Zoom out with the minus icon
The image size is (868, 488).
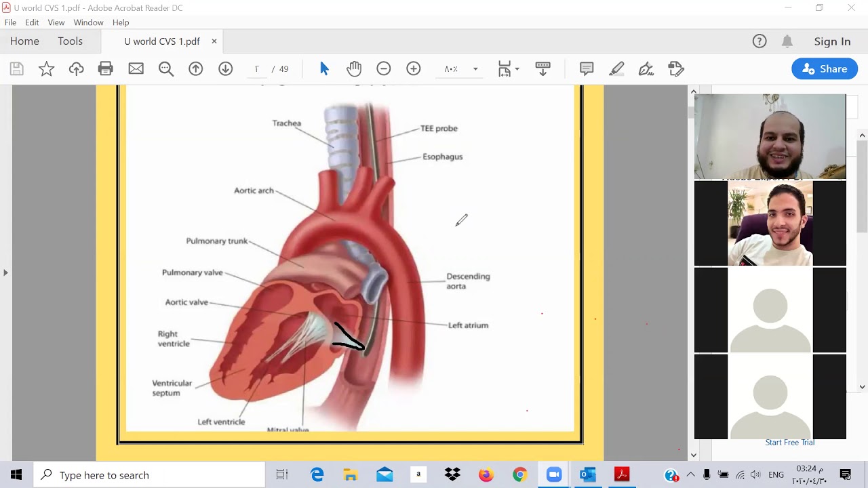pyautogui.click(x=384, y=68)
